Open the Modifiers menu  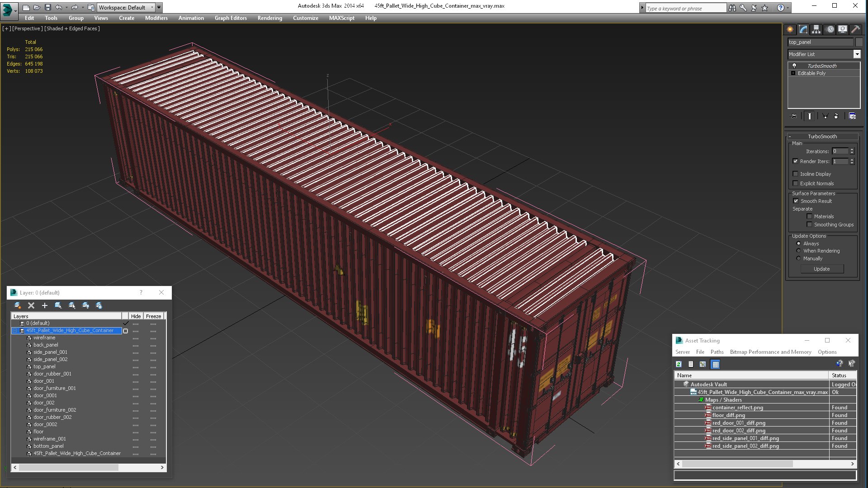[x=156, y=18]
